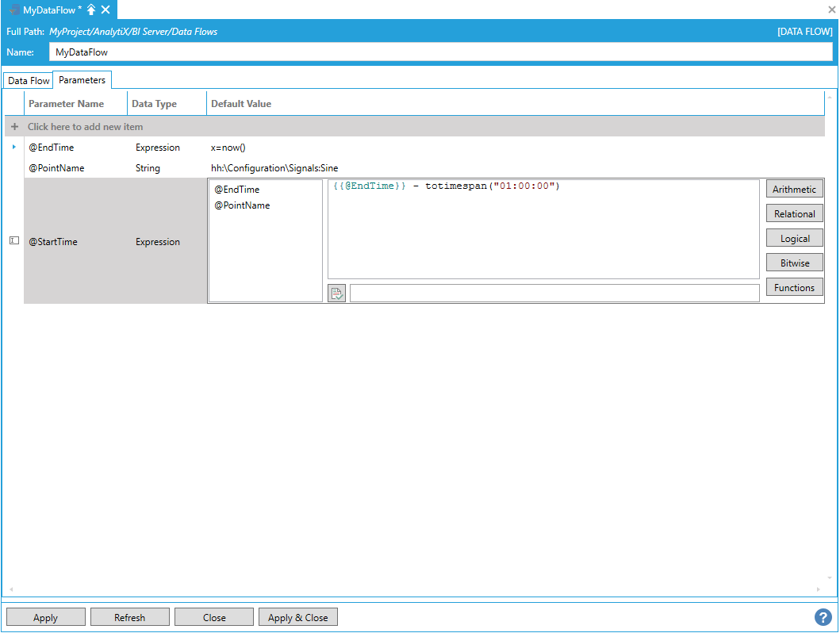Image resolution: width=840 pixels, height=633 pixels.
Task: Click the pin arrow on MyDataFlow tab
Action: coord(91,10)
